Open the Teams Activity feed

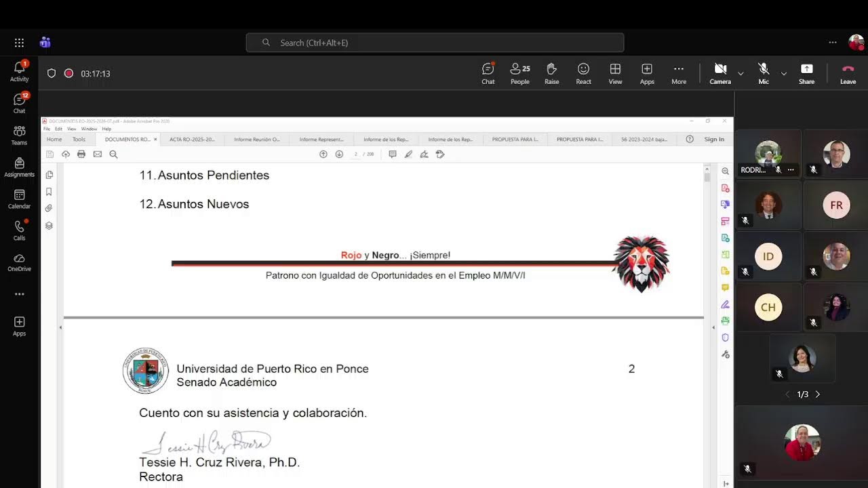pos(19,70)
